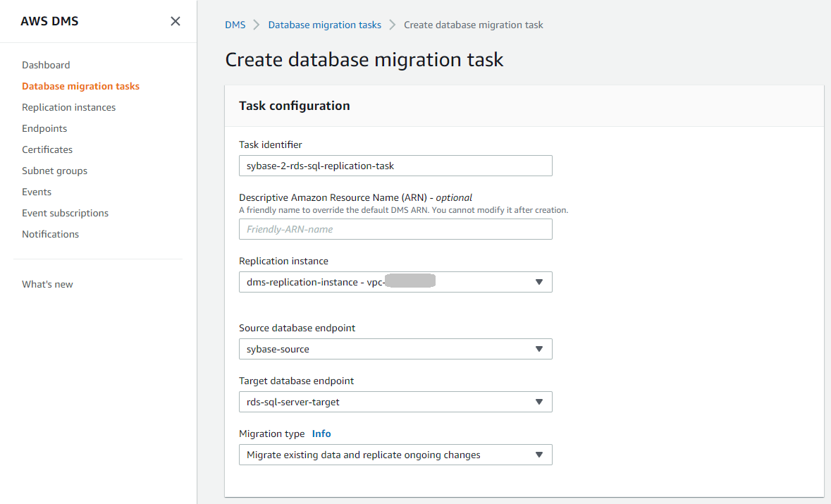831x504 pixels.
Task: Click the Info link beside Migration type
Action: [321, 434]
